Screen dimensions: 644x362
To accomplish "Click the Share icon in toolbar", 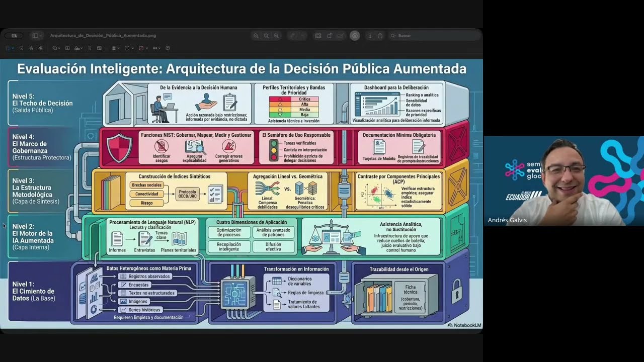I will pos(380,36).
